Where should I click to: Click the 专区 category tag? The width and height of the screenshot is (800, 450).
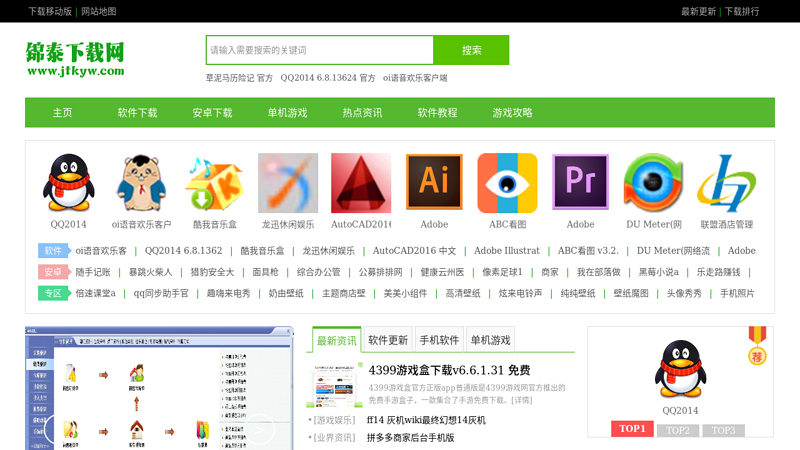[x=53, y=293]
